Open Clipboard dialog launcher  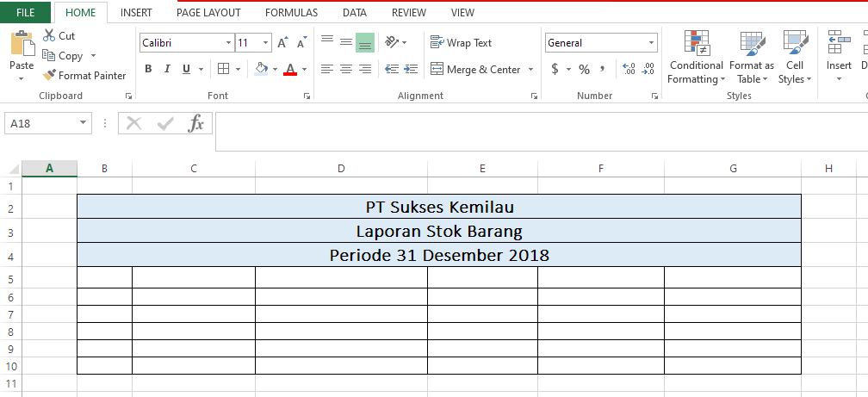(128, 96)
